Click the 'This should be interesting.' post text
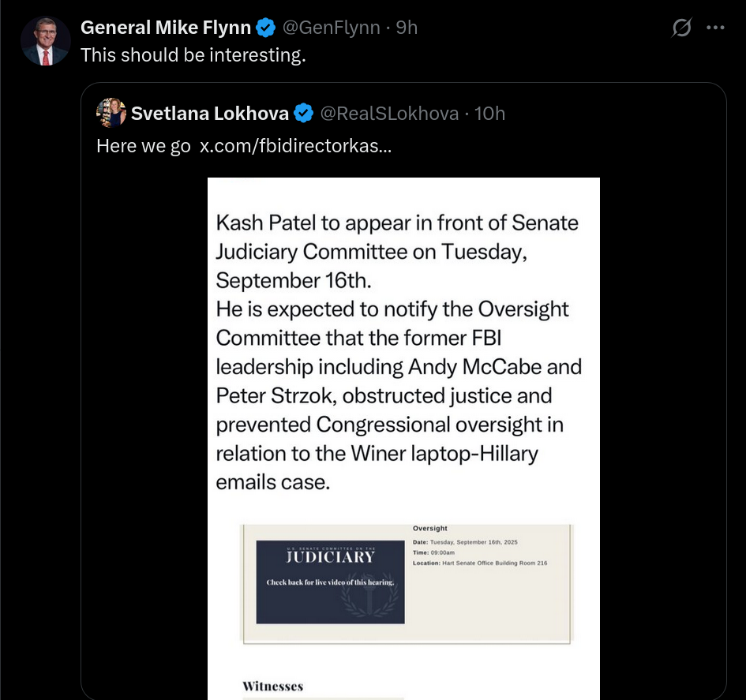This screenshot has height=700, width=746. click(193, 55)
